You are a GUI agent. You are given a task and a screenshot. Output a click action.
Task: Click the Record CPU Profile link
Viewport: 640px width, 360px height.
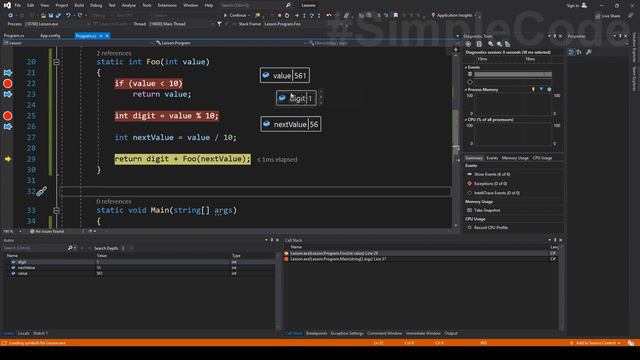click(x=491, y=227)
